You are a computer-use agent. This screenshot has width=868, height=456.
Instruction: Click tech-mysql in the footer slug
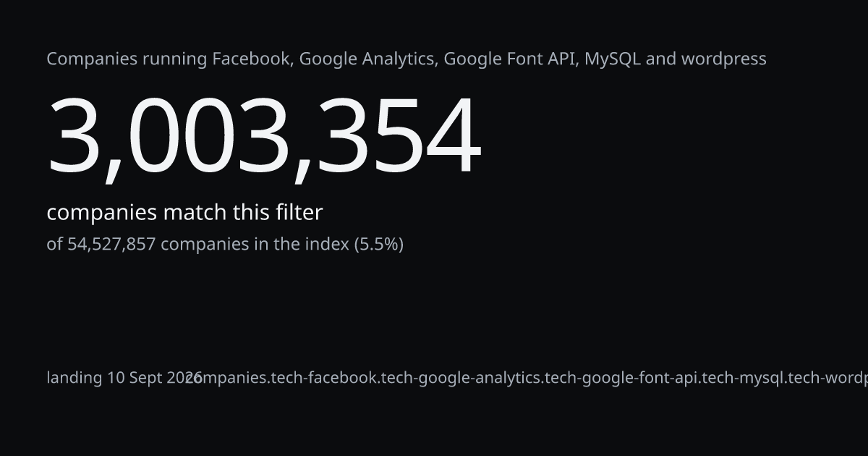click(744, 378)
